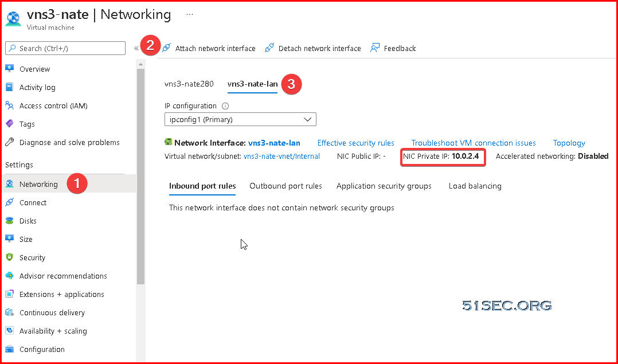Viewport: 618px width, 364px height.
Task: Open the Topology link
Action: coord(569,143)
